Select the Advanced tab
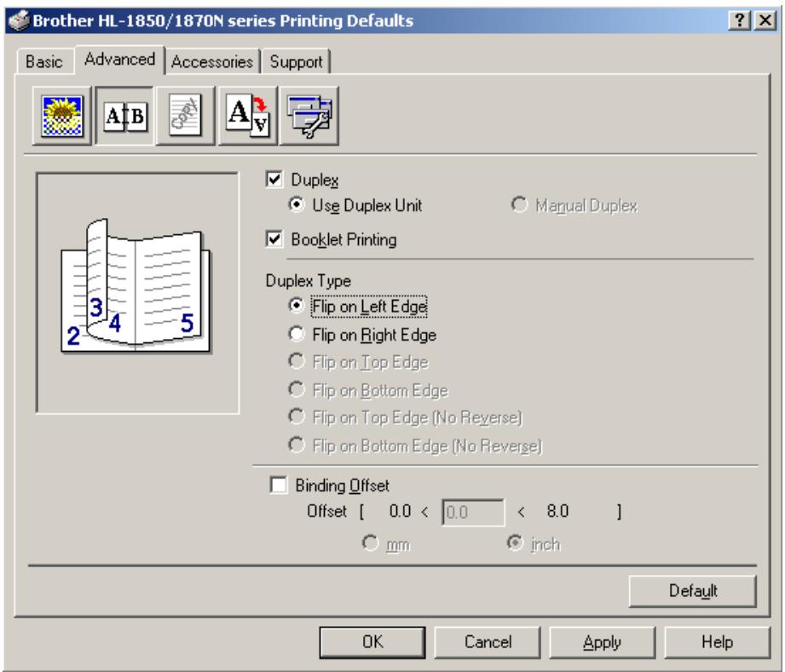This screenshot has width=785, height=672. [x=119, y=60]
